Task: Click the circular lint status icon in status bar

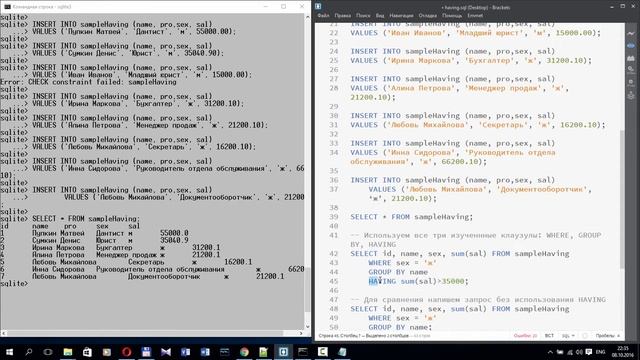Action: (585, 336)
